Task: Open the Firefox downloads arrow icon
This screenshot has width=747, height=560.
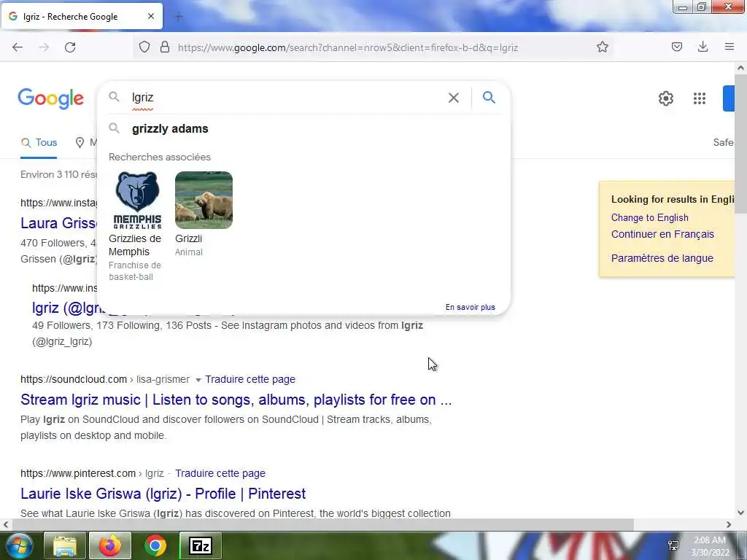Action: pyautogui.click(x=703, y=47)
